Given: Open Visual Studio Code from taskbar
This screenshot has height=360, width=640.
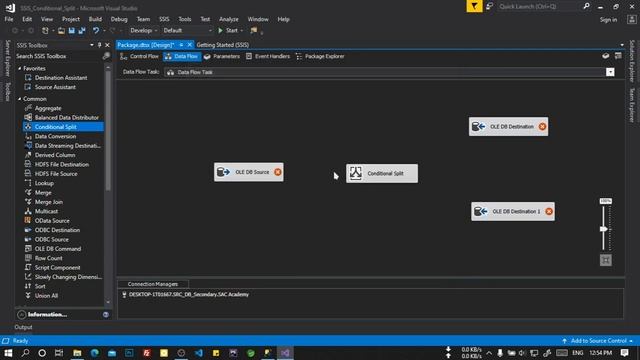Looking at the screenshot, I should point(199,353).
